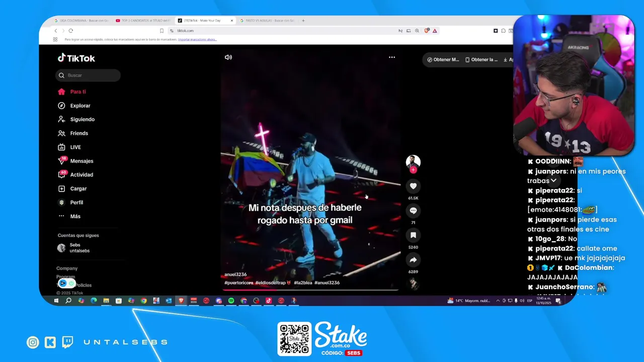Switch to PASTO VS AGUILAS tab
644x362 pixels.
267,21
